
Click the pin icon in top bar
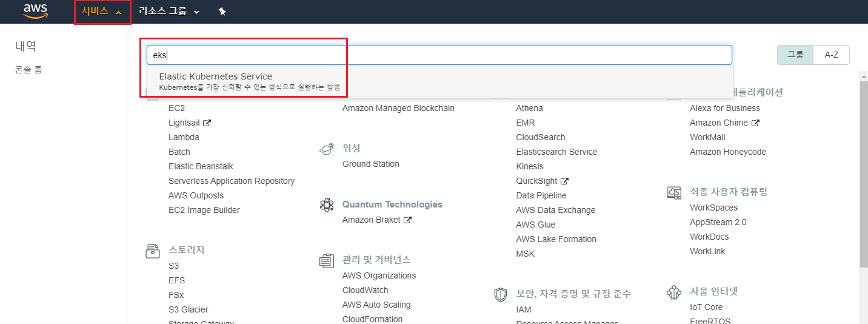[x=222, y=12]
